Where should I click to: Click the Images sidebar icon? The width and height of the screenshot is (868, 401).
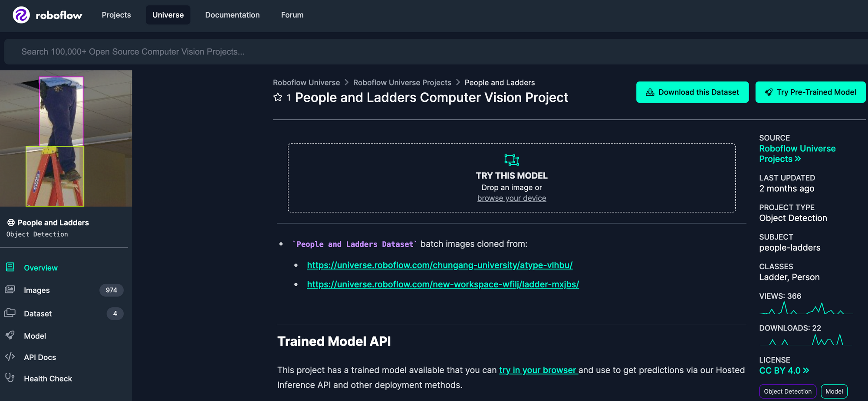point(10,290)
